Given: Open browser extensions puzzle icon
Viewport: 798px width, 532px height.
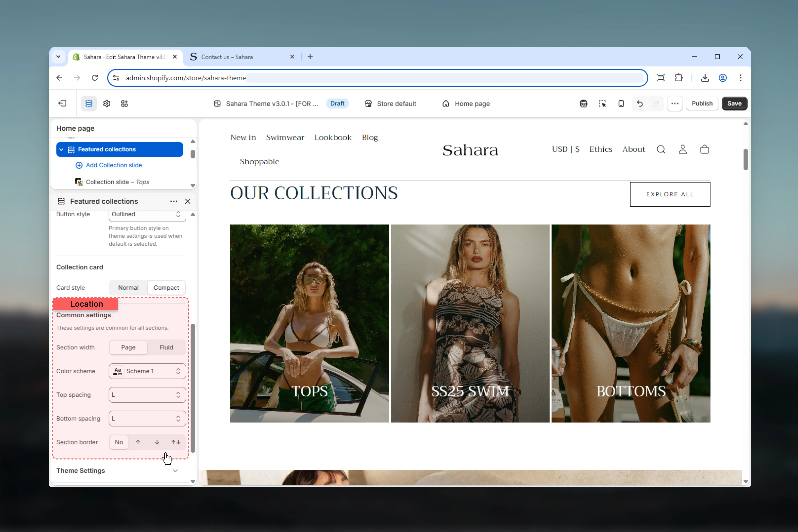Looking at the screenshot, I should (678, 78).
